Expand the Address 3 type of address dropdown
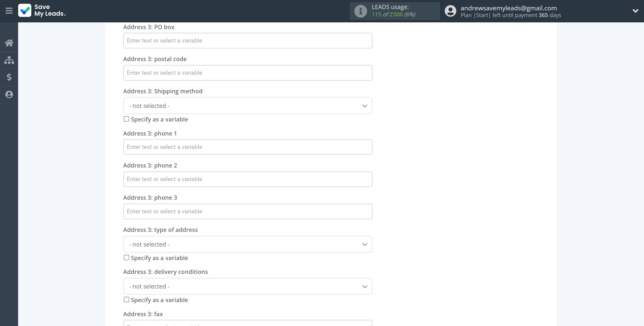Screen dimensions: 644x326 (247, 244)
